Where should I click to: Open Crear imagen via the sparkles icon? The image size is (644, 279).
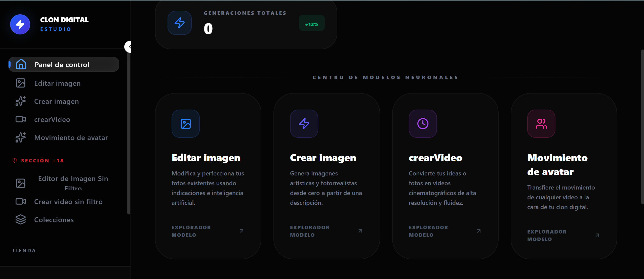click(21, 101)
